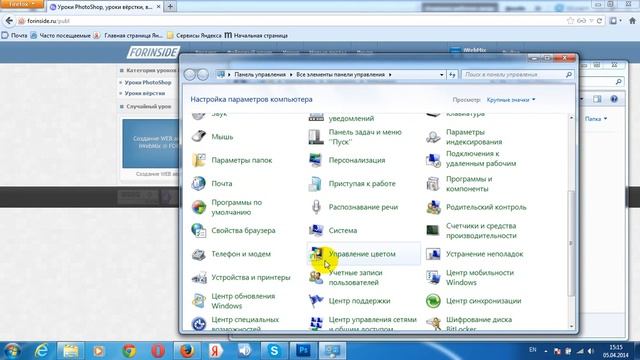Open Приступая к работе icon

[316, 184]
